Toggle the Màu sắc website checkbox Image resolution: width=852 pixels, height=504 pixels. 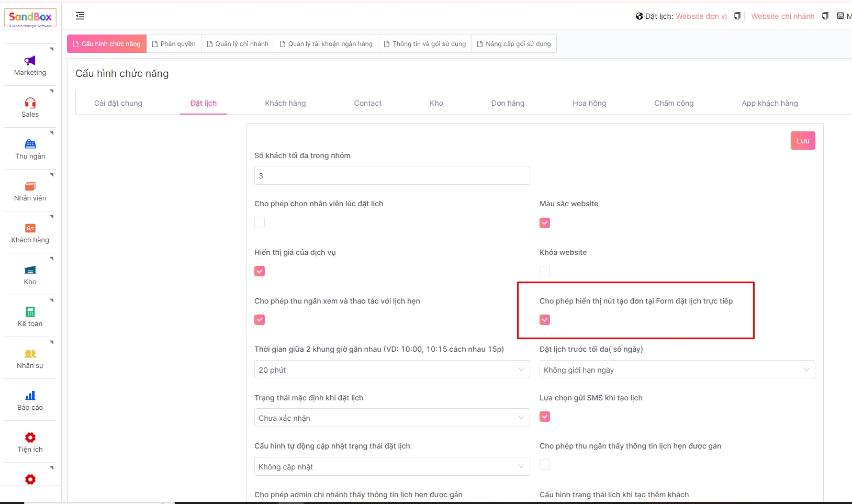[545, 223]
